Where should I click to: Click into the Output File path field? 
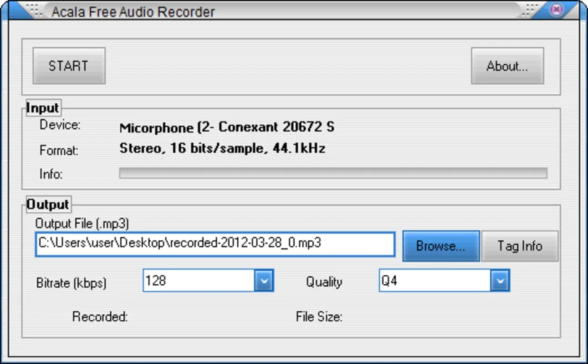[x=215, y=244]
